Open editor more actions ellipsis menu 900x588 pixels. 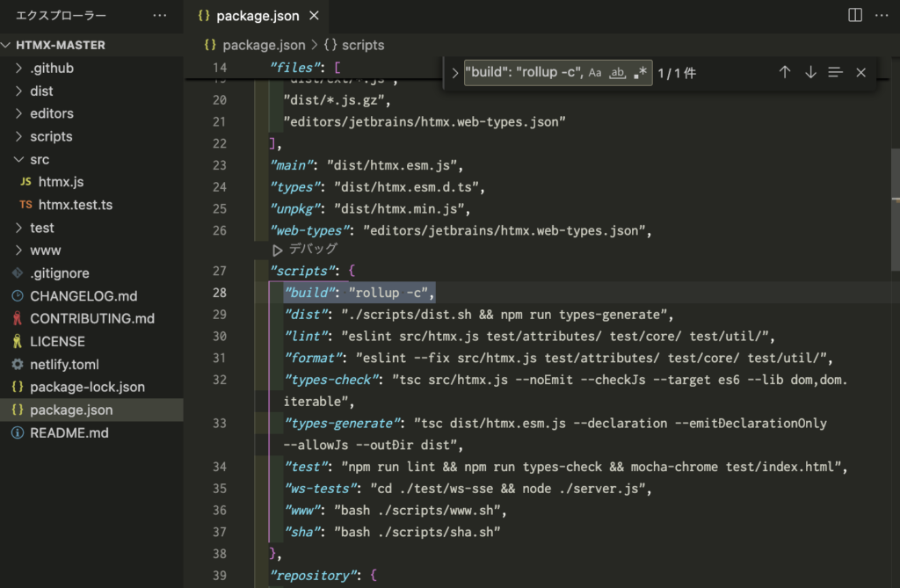pos(882,16)
